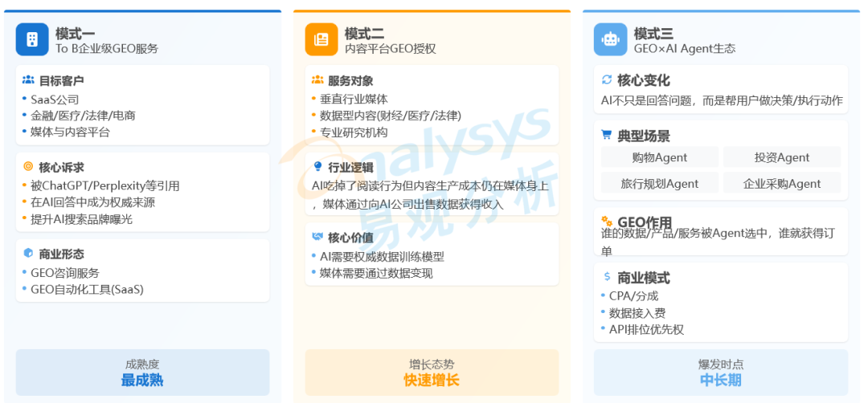Click the 典型场景 section title

tap(644, 136)
